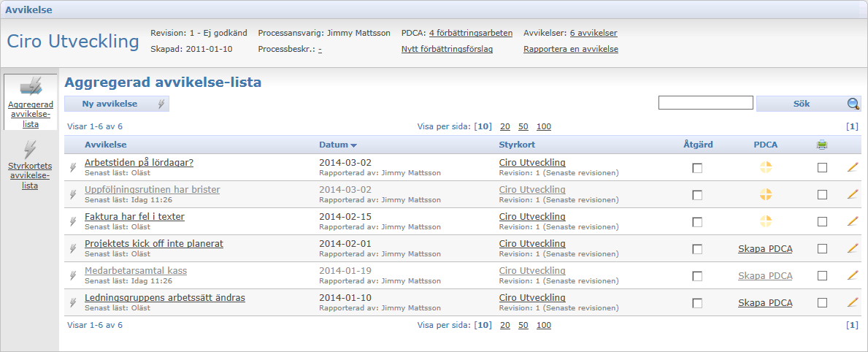Click lightning icon beside 'Projektets kick off inte planerat'

click(x=73, y=248)
